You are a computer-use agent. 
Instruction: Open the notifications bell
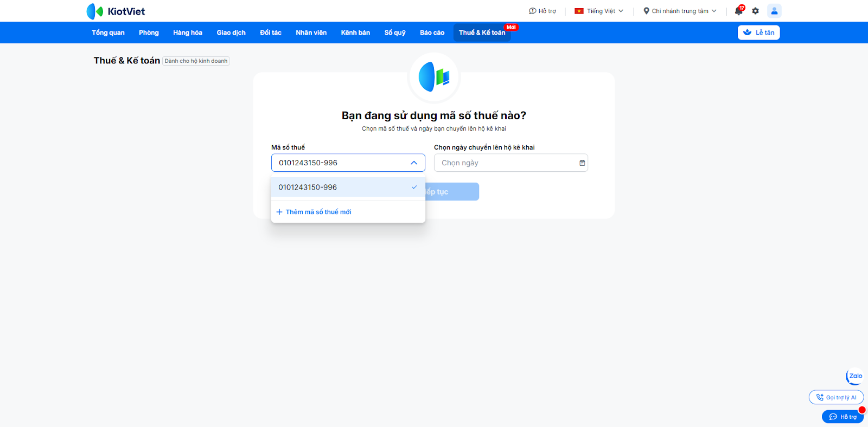[738, 11]
